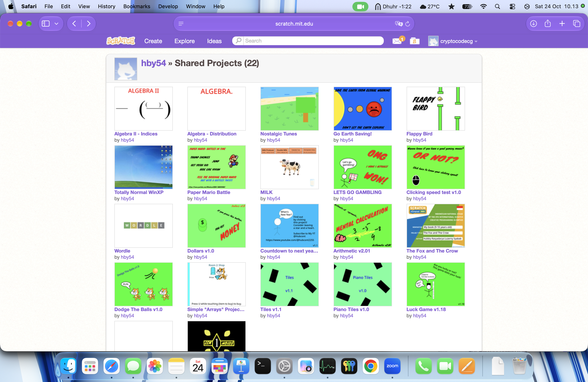Go back with the back arrow
The width and height of the screenshot is (588, 382).
coord(74,24)
